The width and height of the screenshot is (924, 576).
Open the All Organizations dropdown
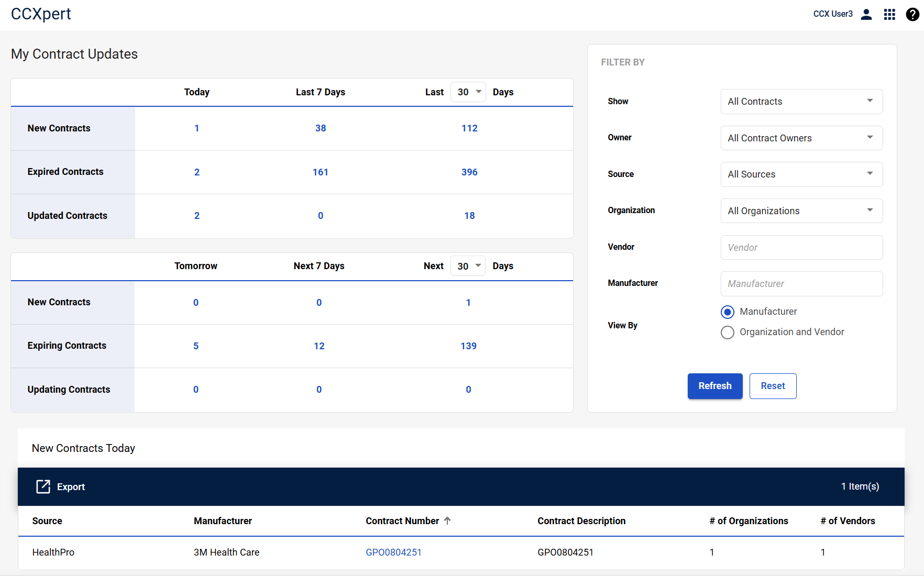coord(801,211)
